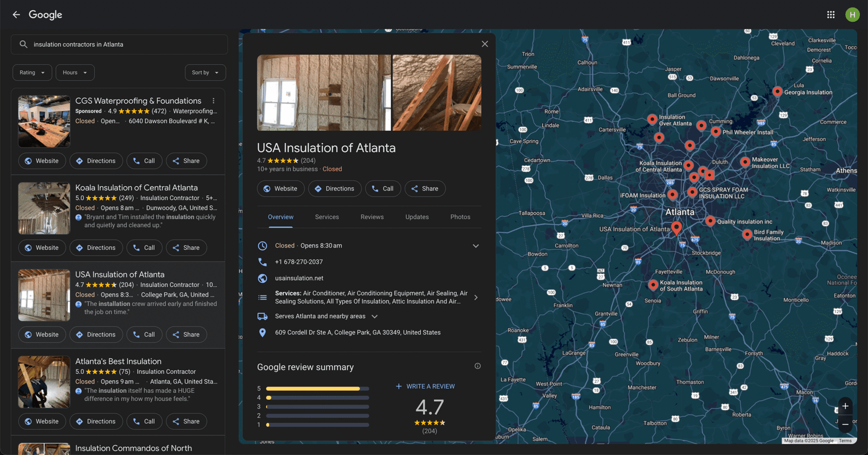Open the spray foam wall photo
Viewport: 868px width, 455px height.
pyautogui.click(x=324, y=92)
